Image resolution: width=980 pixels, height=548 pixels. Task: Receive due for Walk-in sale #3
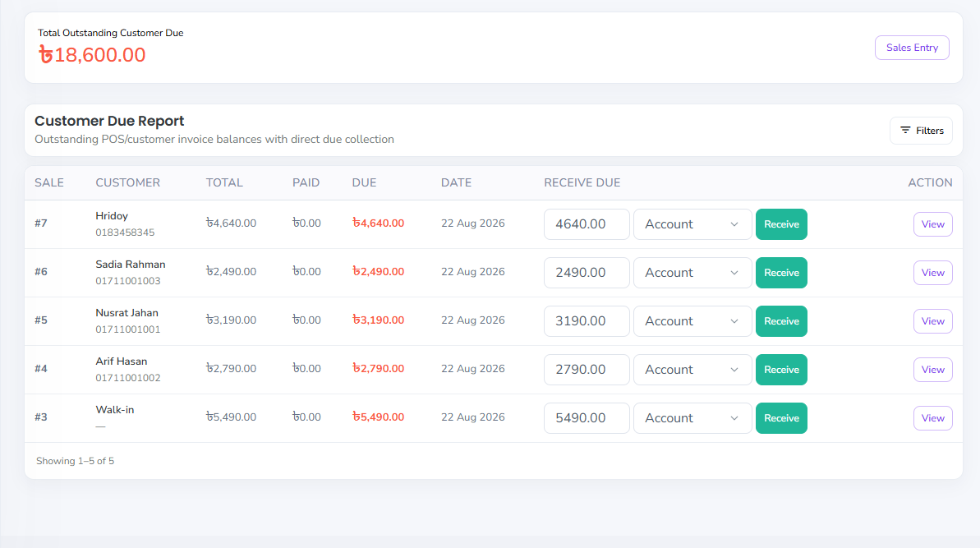click(781, 418)
